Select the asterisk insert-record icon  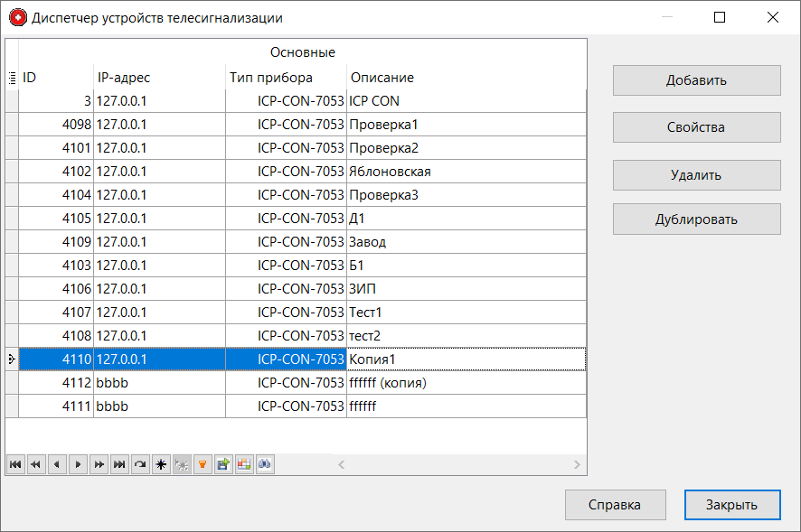point(161,464)
